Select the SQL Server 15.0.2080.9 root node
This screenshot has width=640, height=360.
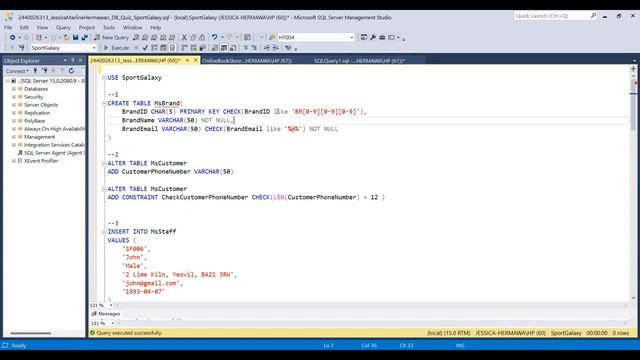tap(52, 81)
